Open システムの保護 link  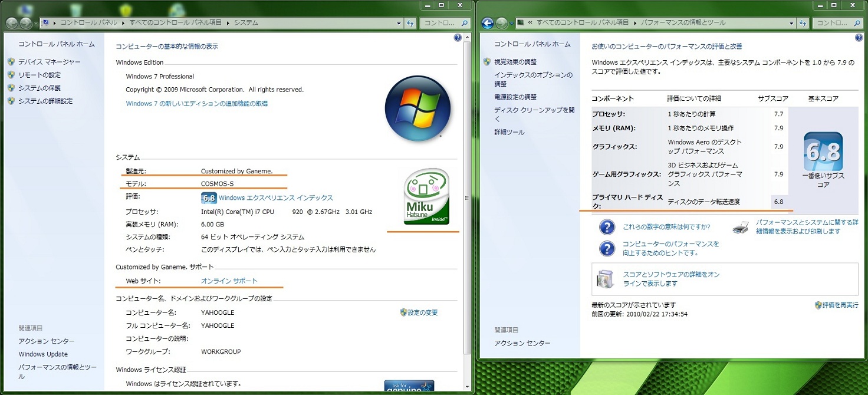pos(39,88)
